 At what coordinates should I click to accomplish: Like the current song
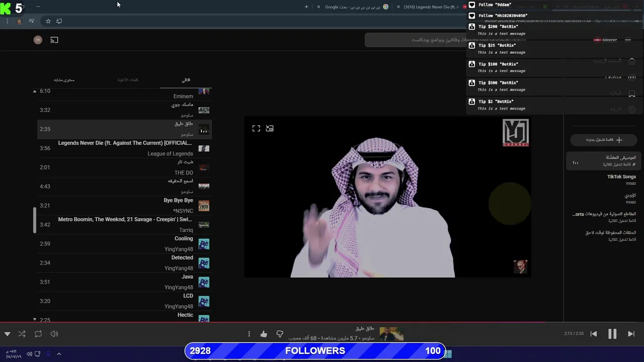point(264,334)
